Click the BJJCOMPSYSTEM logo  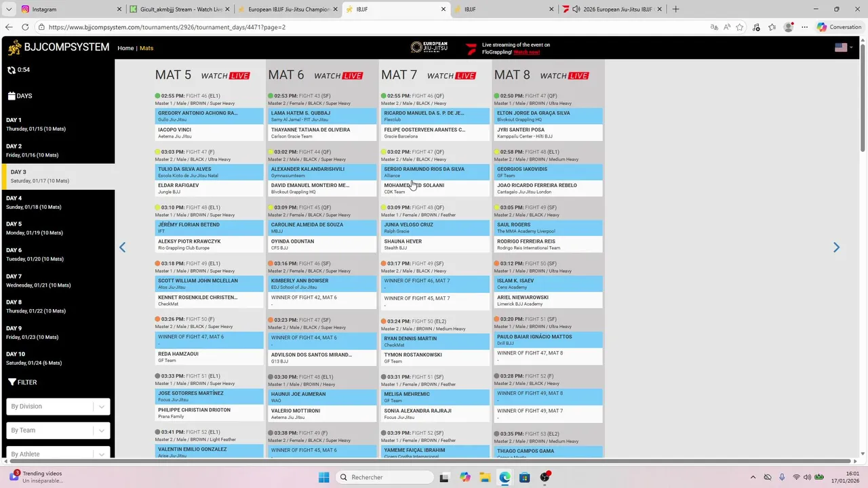click(58, 47)
